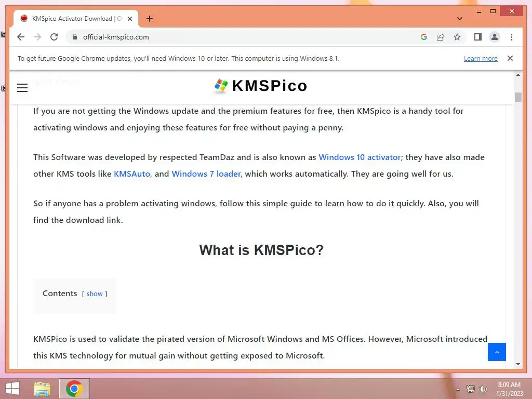Click the blue back-to-top button
The height and width of the screenshot is (399, 532).
click(497, 352)
